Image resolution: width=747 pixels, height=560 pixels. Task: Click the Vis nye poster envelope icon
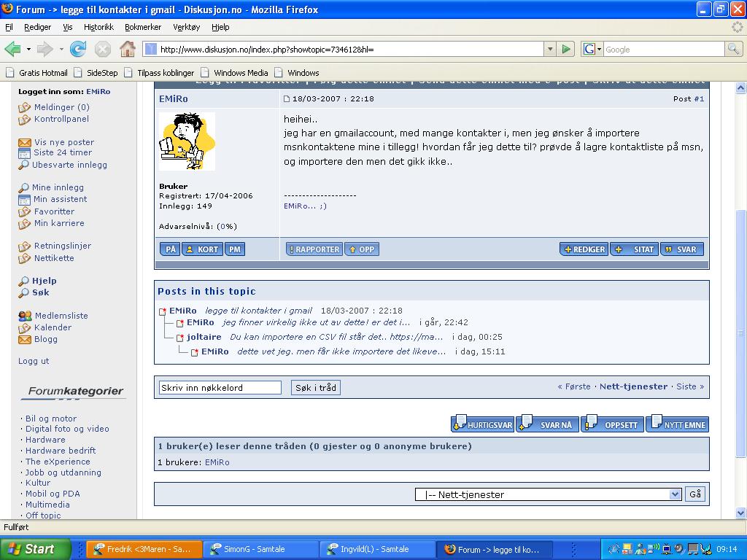click(24, 142)
